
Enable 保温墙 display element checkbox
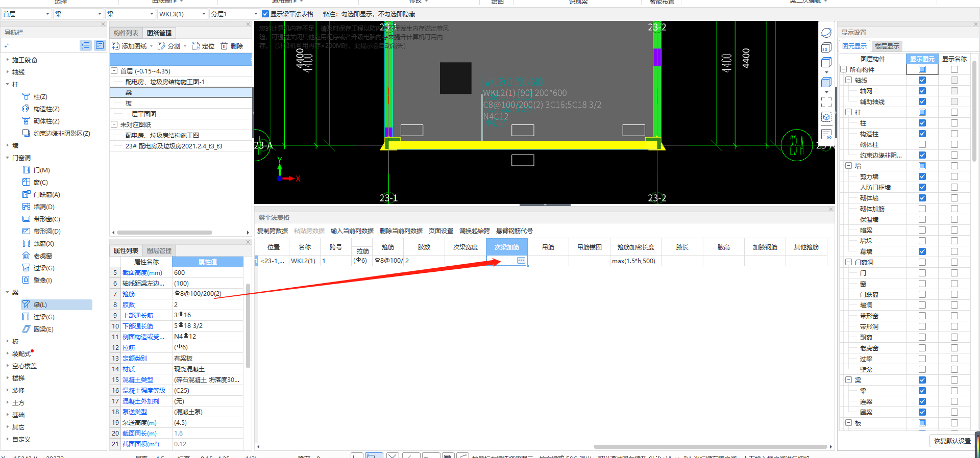pyautogui.click(x=922, y=219)
